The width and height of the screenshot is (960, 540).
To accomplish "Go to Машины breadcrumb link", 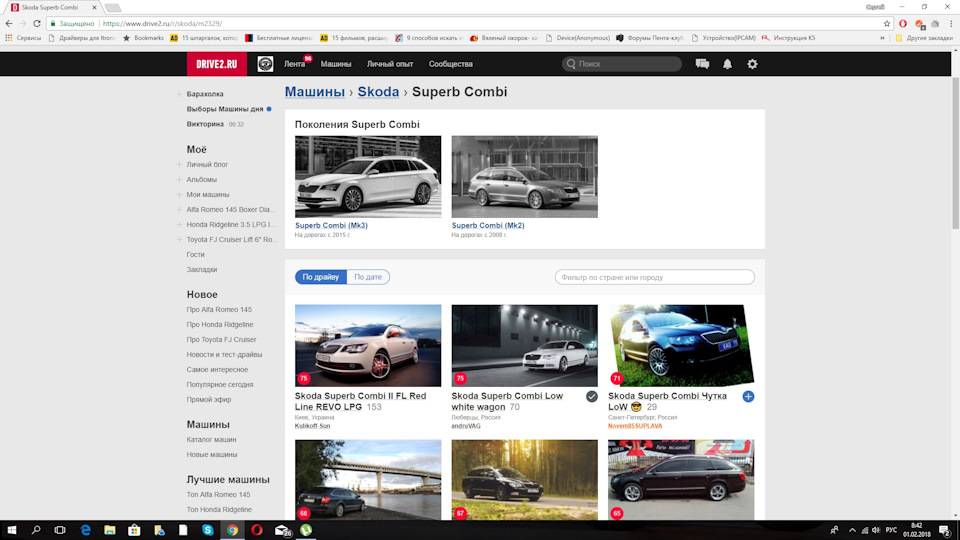I will click(x=315, y=92).
